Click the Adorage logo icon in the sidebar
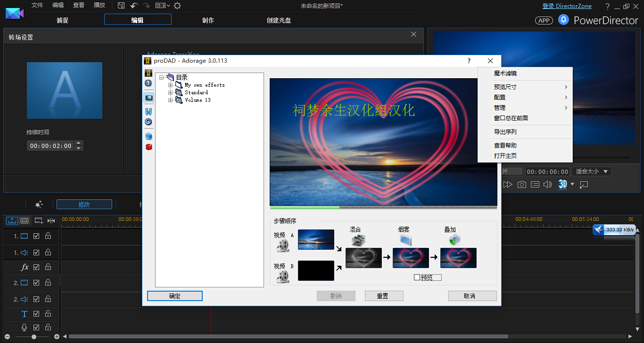 click(x=148, y=73)
